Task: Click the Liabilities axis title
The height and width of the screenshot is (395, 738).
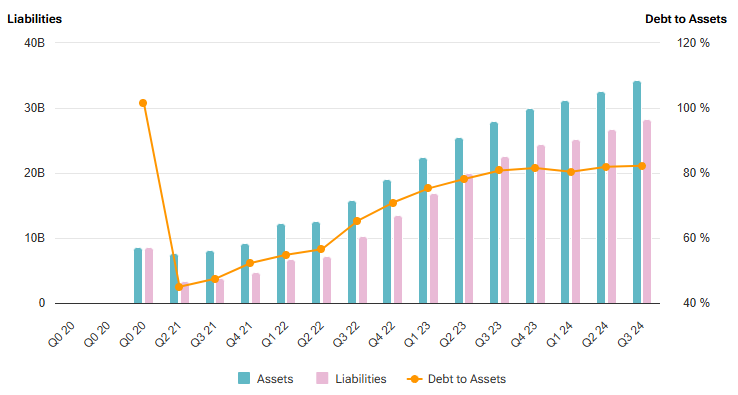Action: [x=34, y=19]
